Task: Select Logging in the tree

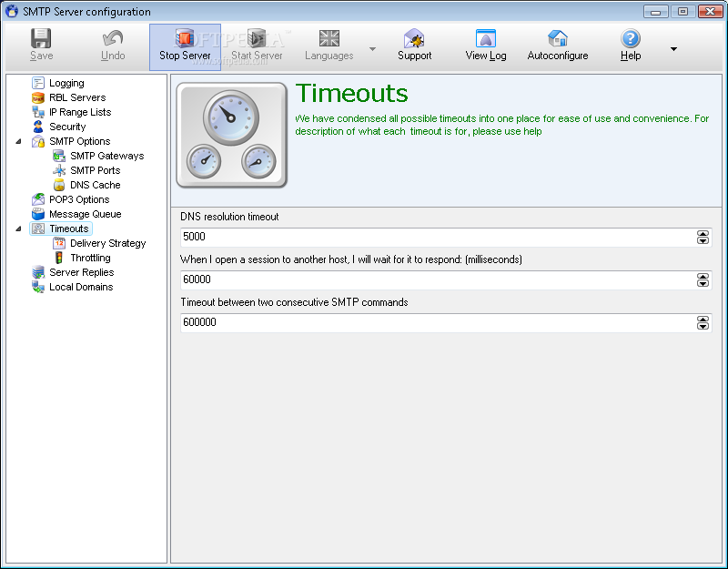Action: [66, 83]
